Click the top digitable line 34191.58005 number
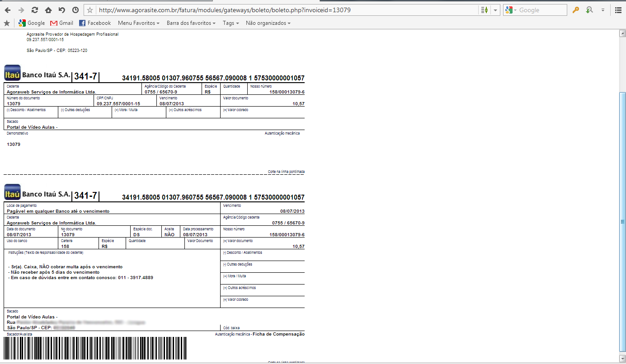Image resolution: width=626 pixels, height=364 pixels. point(213,78)
